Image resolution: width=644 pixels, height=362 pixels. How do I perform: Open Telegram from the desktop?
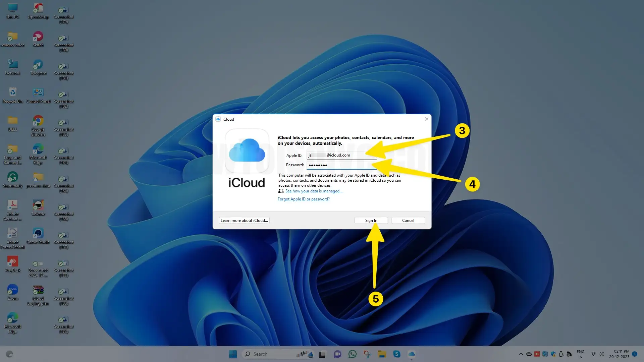pos(38,65)
